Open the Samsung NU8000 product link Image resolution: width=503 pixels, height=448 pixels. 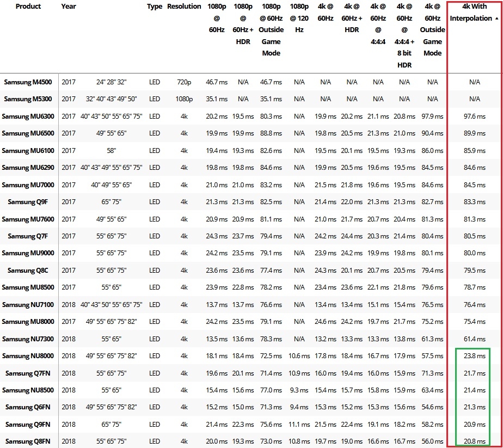coord(28,357)
